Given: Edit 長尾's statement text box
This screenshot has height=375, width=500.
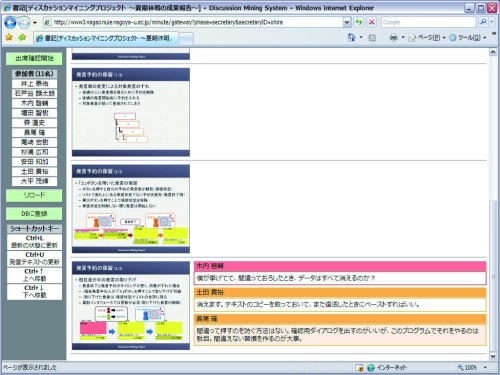Looking at the screenshot, I should (340, 335).
